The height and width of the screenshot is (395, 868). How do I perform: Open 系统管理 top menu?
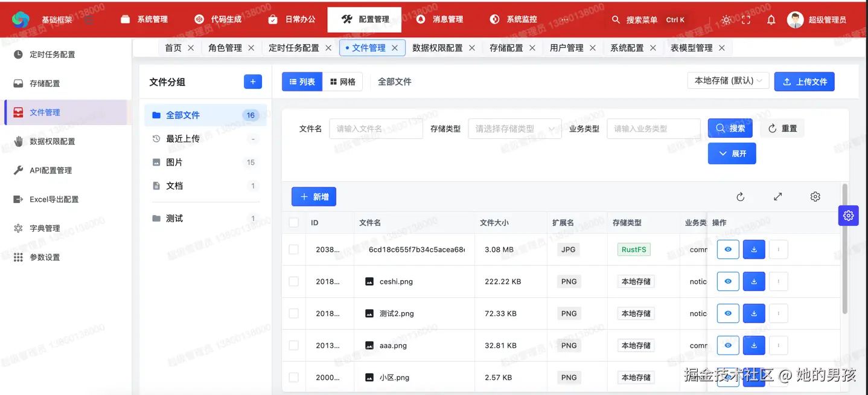pos(144,19)
